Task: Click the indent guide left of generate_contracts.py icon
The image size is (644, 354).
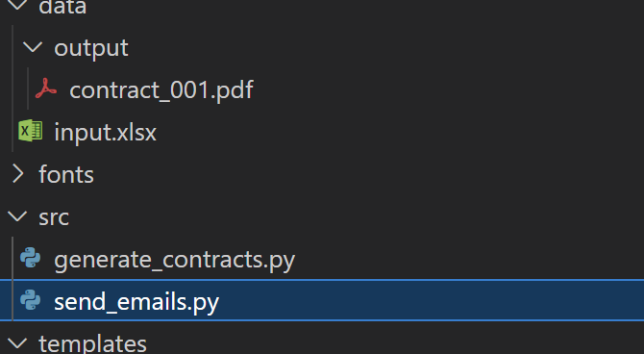Action: pos(12,258)
